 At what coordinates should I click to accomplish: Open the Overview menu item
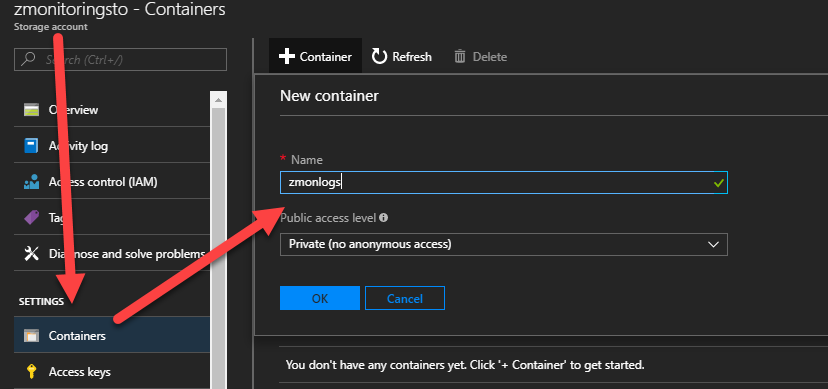click(x=111, y=110)
